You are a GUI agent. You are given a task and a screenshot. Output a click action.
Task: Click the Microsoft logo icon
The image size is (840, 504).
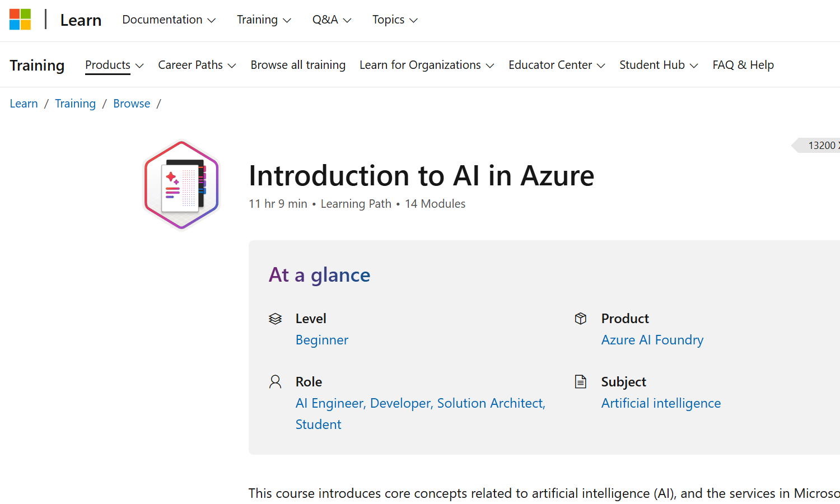pyautogui.click(x=20, y=20)
